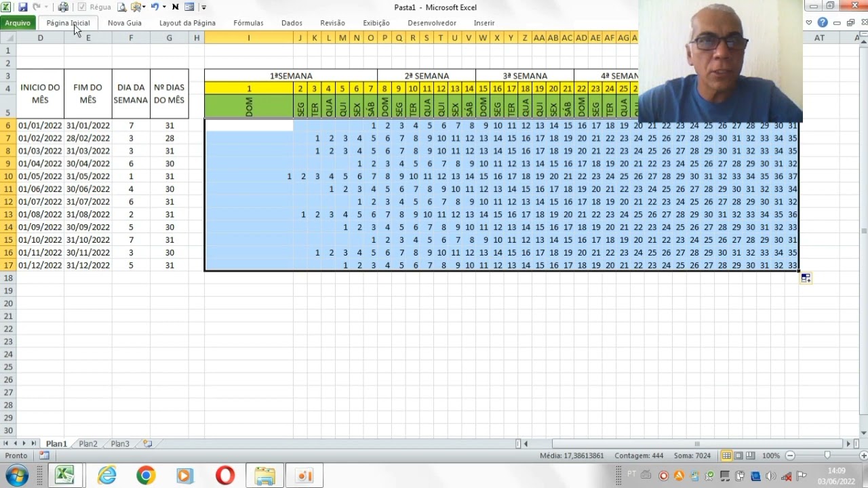Switch to the Fórmulas tab
This screenshot has height=488, width=868.
(x=248, y=22)
